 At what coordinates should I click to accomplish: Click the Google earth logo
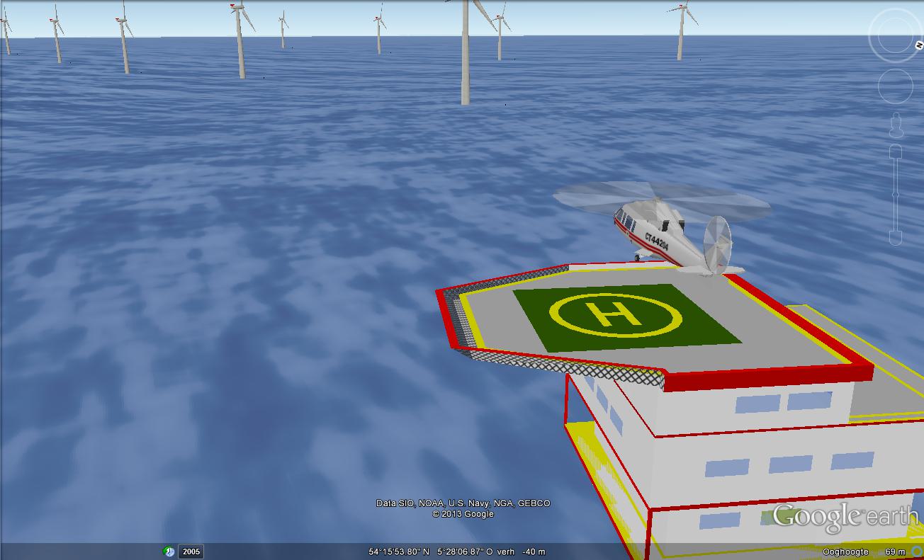(x=844, y=516)
